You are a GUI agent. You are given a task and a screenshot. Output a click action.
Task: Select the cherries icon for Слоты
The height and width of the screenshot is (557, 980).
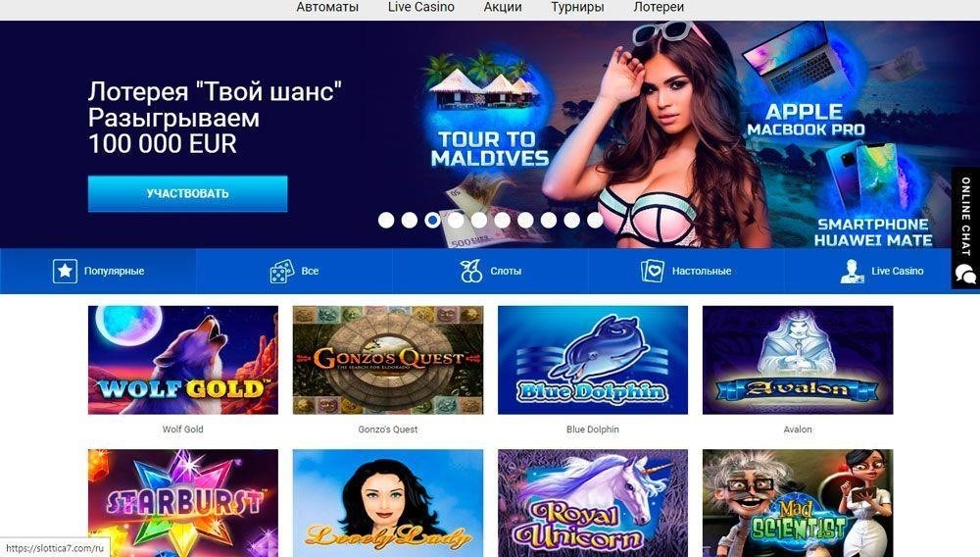[471, 272]
